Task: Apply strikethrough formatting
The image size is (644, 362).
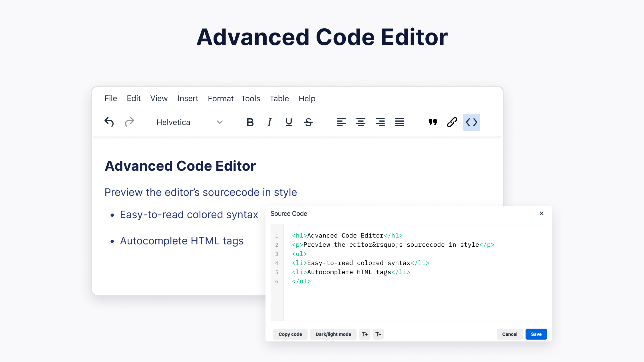Action: tap(308, 122)
